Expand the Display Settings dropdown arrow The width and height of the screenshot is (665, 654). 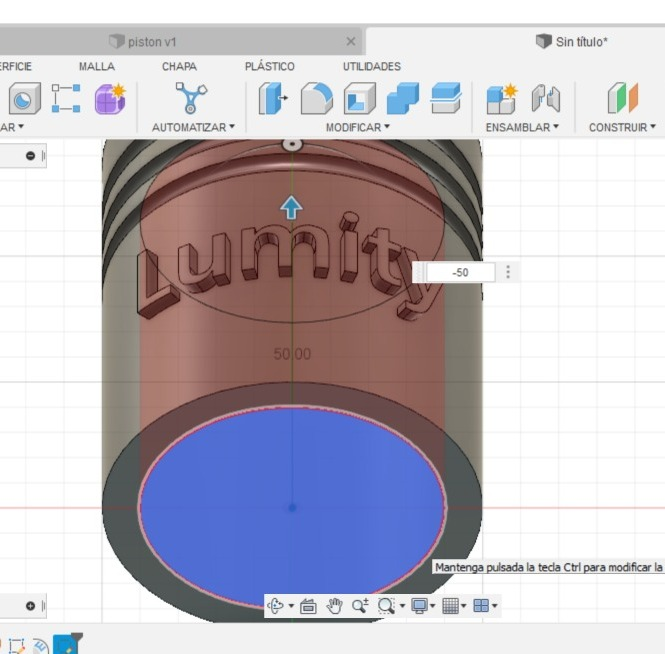pos(433,606)
